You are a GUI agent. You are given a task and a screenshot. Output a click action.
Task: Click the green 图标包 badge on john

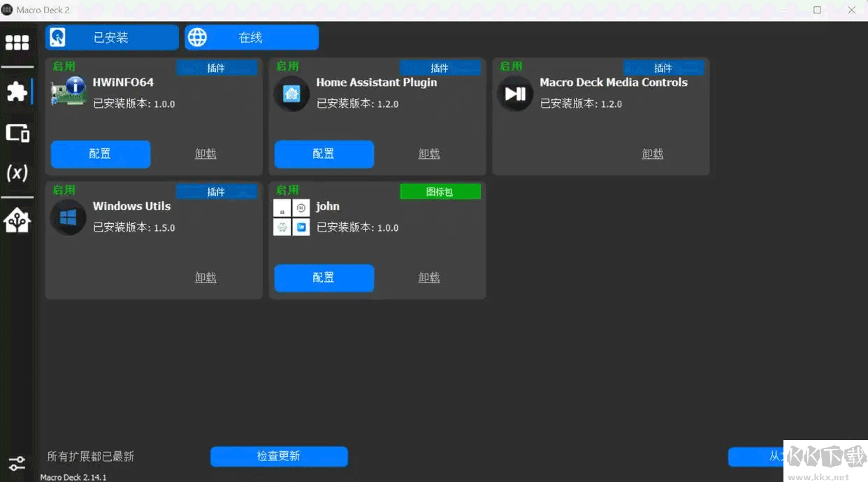click(x=440, y=192)
